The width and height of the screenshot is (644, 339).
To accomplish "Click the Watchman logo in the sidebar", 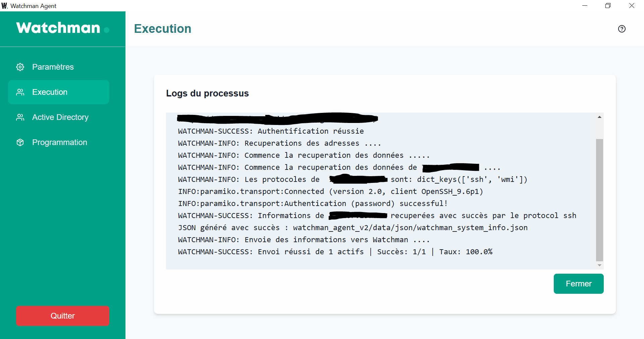I will (x=63, y=28).
